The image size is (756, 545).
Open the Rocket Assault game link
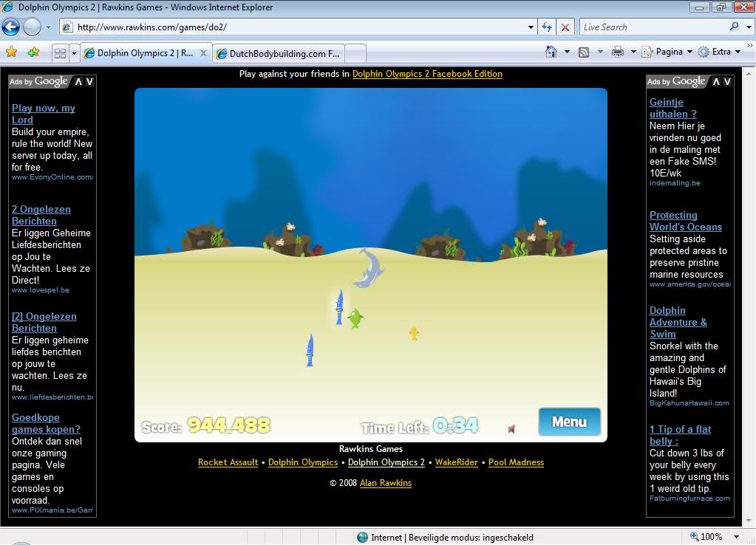click(228, 462)
